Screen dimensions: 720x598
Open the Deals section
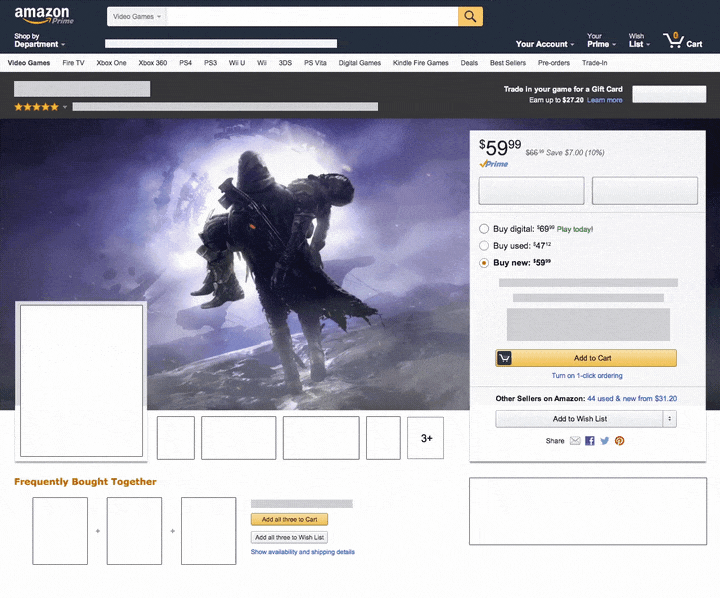469,63
